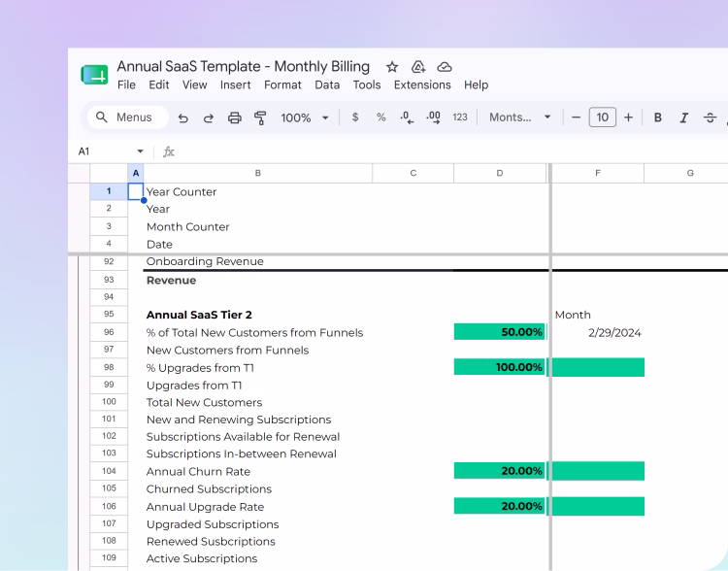This screenshot has height=571, width=728.
Task: Click the move to Drive folder icon
Action: coord(418,67)
